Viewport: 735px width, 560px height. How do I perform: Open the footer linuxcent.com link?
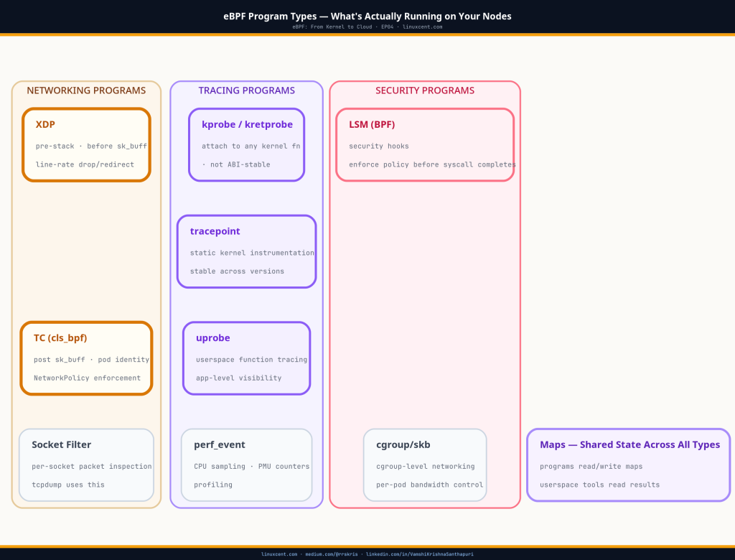click(279, 554)
